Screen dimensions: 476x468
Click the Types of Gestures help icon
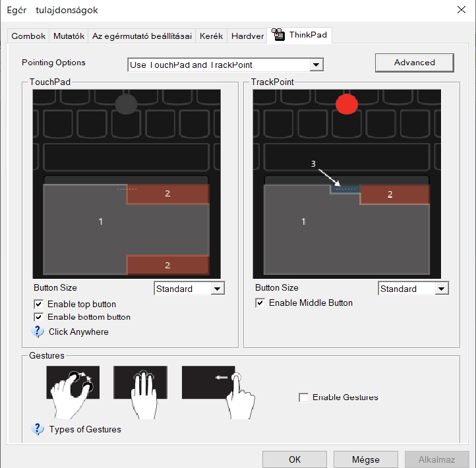tap(38, 429)
